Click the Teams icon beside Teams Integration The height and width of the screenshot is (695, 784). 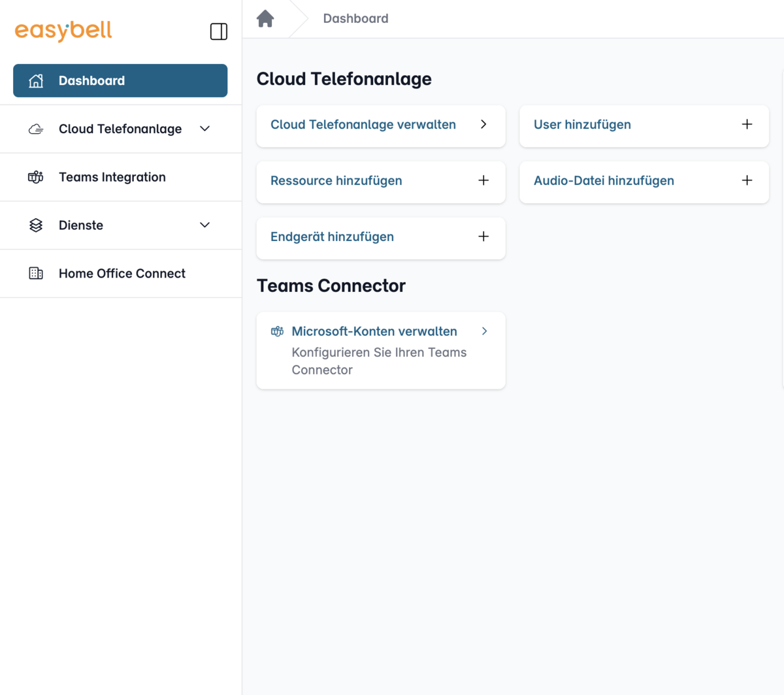(36, 177)
